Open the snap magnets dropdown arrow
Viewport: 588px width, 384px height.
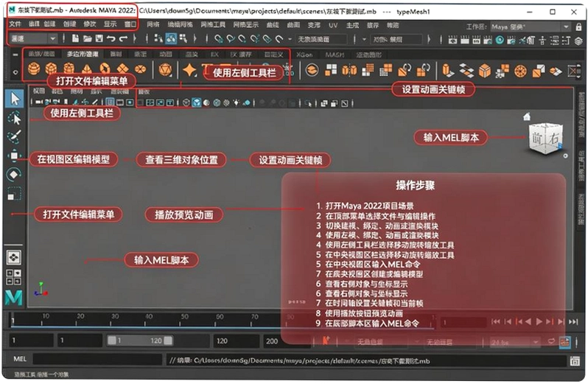click(290, 39)
